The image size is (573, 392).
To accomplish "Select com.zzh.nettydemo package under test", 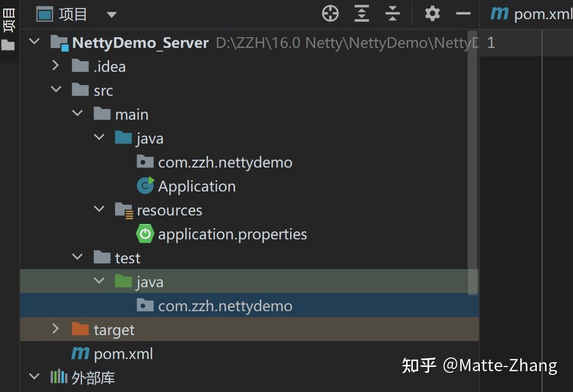I will 225,306.
